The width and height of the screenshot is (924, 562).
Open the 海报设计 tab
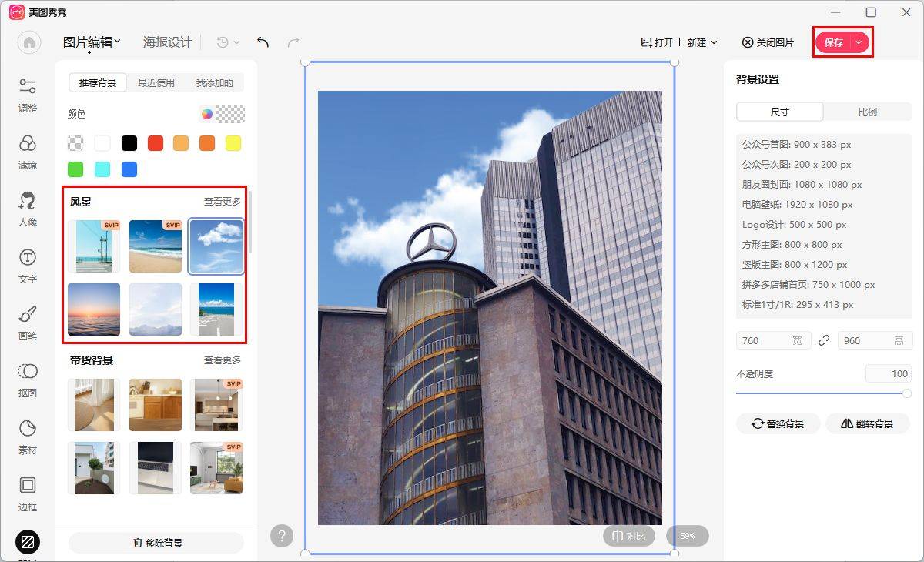pos(167,42)
